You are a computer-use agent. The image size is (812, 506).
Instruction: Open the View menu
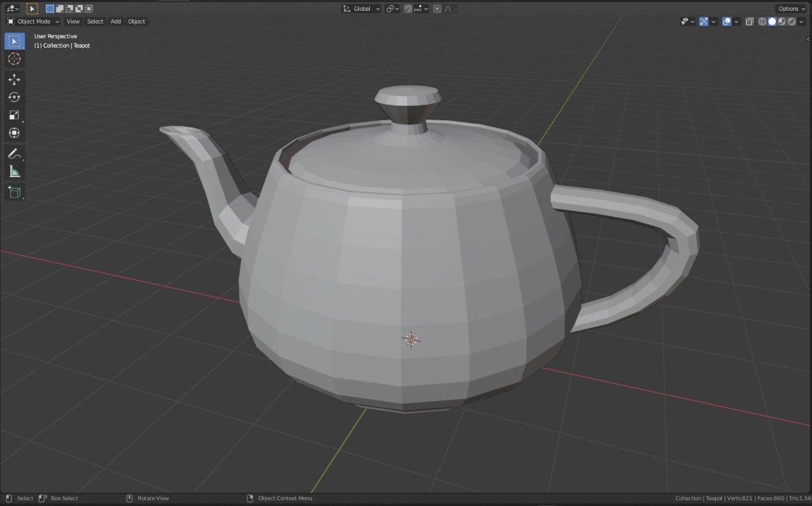(x=74, y=22)
